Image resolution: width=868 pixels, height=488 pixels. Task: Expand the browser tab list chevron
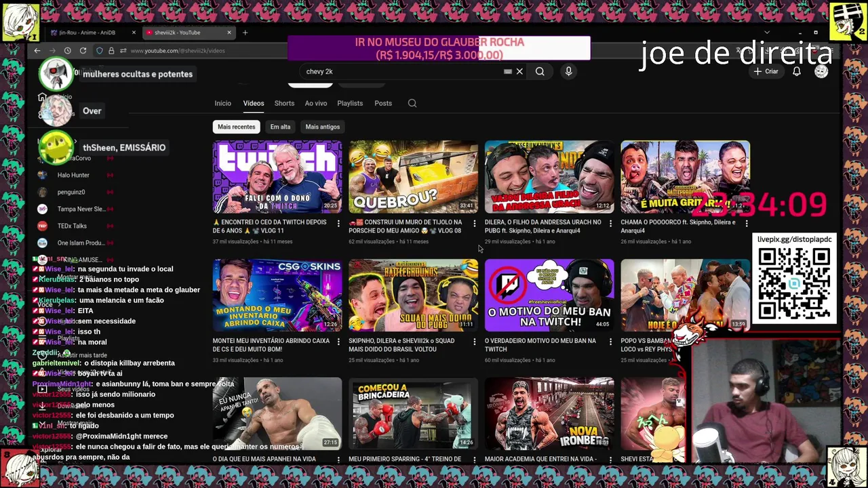[767, 33]
